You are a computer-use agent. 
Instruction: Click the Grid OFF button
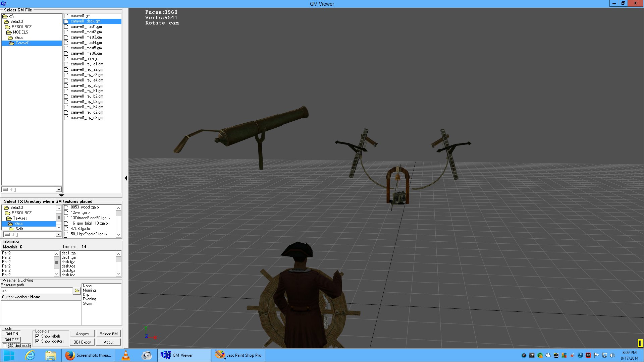(x=12, y=340)
